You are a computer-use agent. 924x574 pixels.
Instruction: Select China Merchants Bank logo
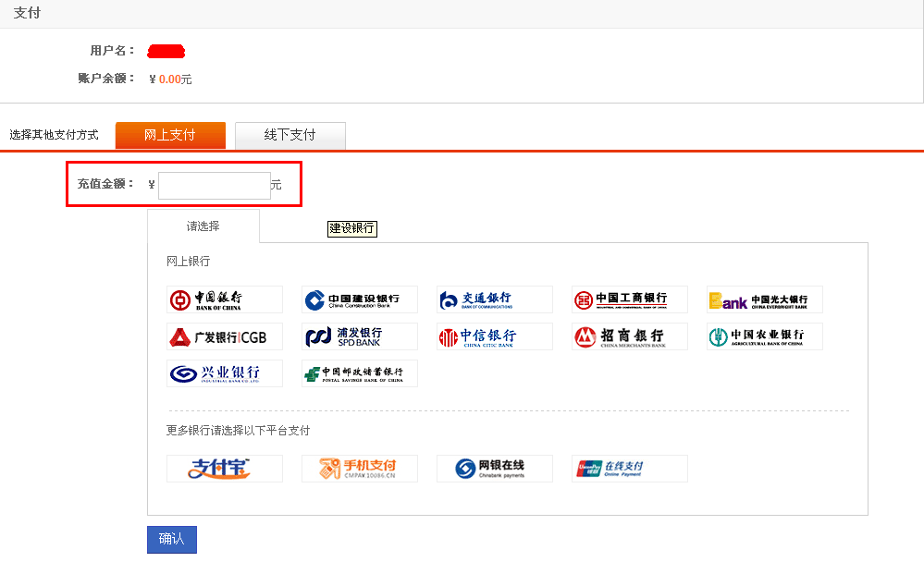tap(629, 336)
